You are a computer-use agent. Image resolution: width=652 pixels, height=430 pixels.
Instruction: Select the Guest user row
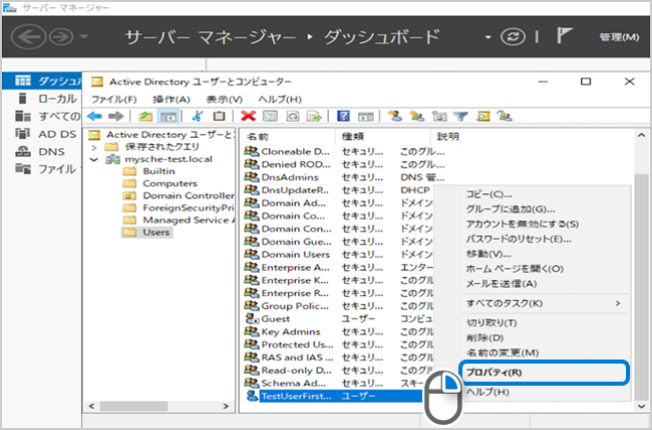[x=338, y=319]
